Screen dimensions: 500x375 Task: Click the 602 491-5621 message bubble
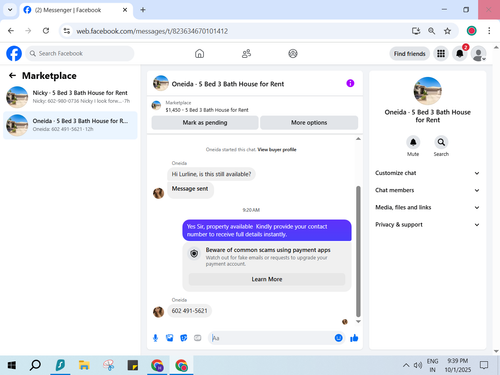(189, 311)
